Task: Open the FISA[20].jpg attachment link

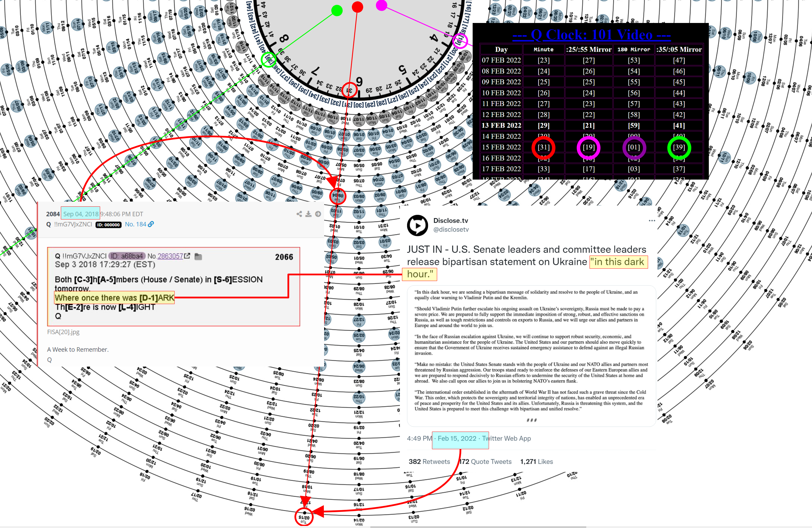Action: [x=63, y=332]
